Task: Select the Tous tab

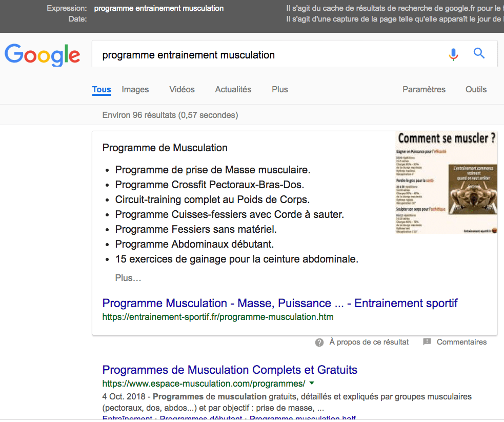Action: click(x=102, y=89)
